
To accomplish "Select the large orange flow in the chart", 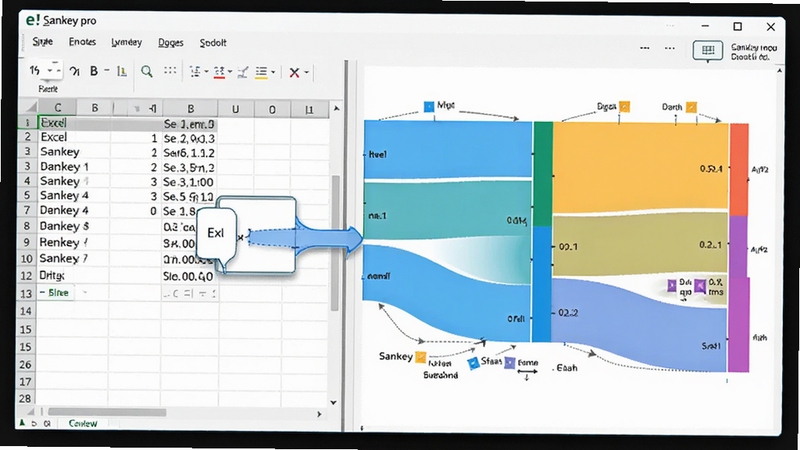I will tap(641, 166).
